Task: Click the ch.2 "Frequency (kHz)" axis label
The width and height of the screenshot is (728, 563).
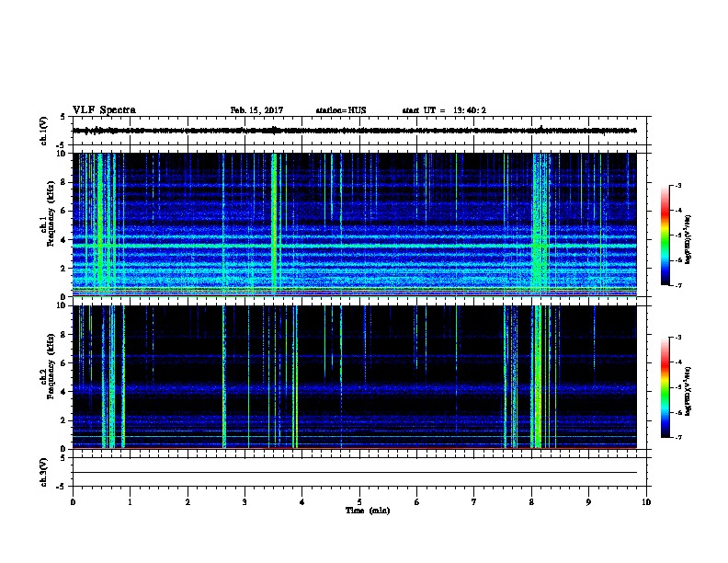Action: tap(51, 366)
